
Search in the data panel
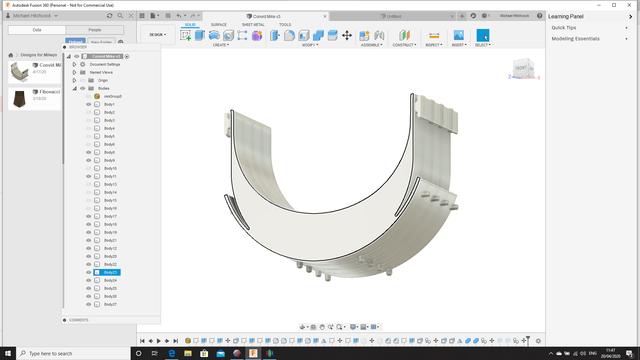(120, 16)
